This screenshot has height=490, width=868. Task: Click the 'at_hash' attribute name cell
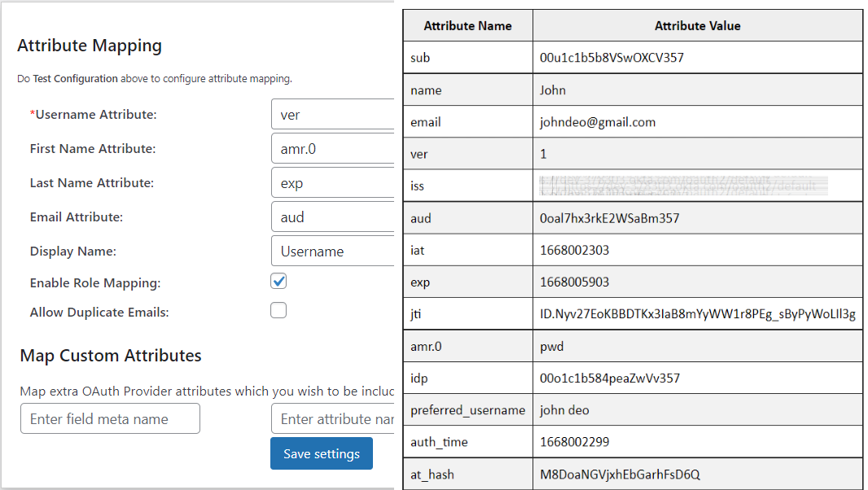pos(467,475)
